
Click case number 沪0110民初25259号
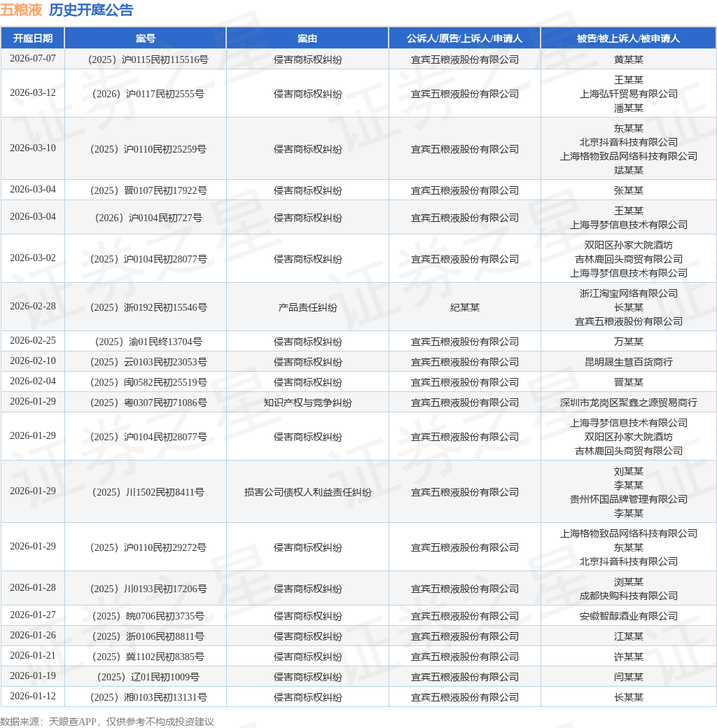148,149
